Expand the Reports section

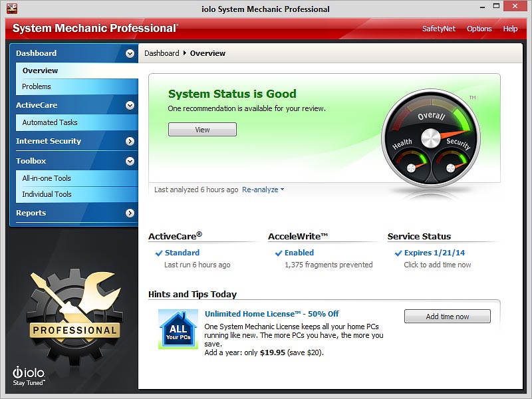point(130,213)
